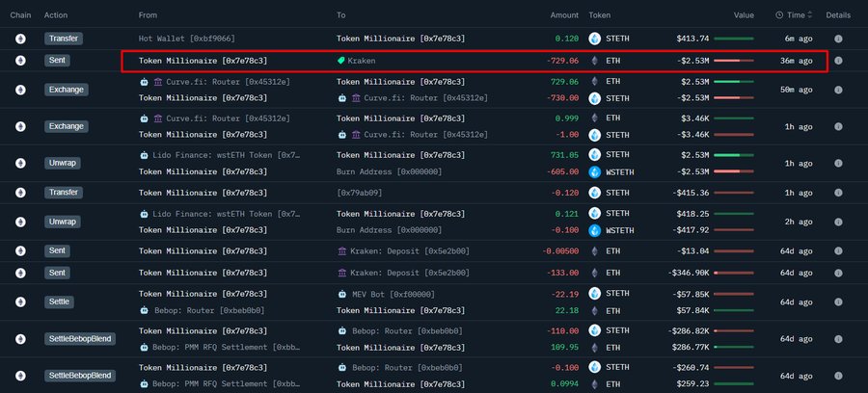Click the ETH token icon beside -$13.04
The width and height of the screenshot is (868, 393).
pyautogui.click(x=594, y=251)
